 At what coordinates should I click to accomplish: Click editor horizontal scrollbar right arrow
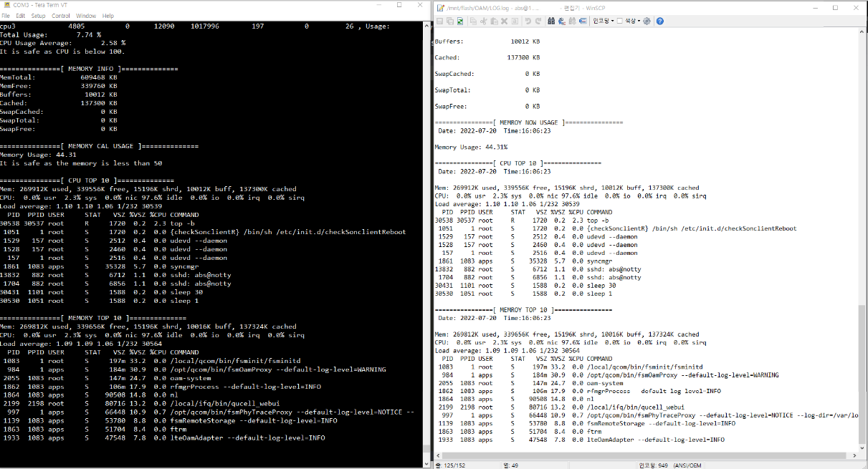(854, 456)
